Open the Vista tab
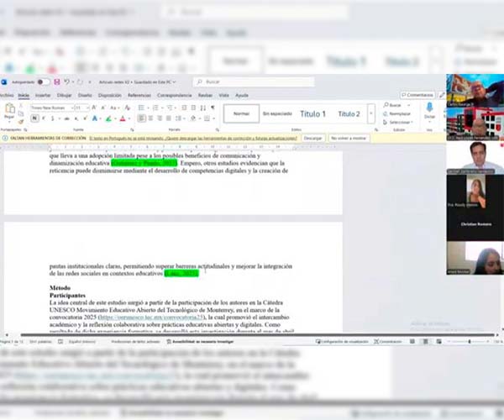Screen dimensions: 504x420 tap(223, 96)
